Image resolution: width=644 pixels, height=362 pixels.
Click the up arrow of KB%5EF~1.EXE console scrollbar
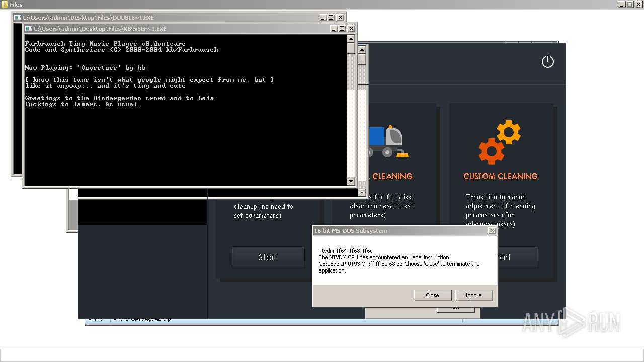coord(351,38)
